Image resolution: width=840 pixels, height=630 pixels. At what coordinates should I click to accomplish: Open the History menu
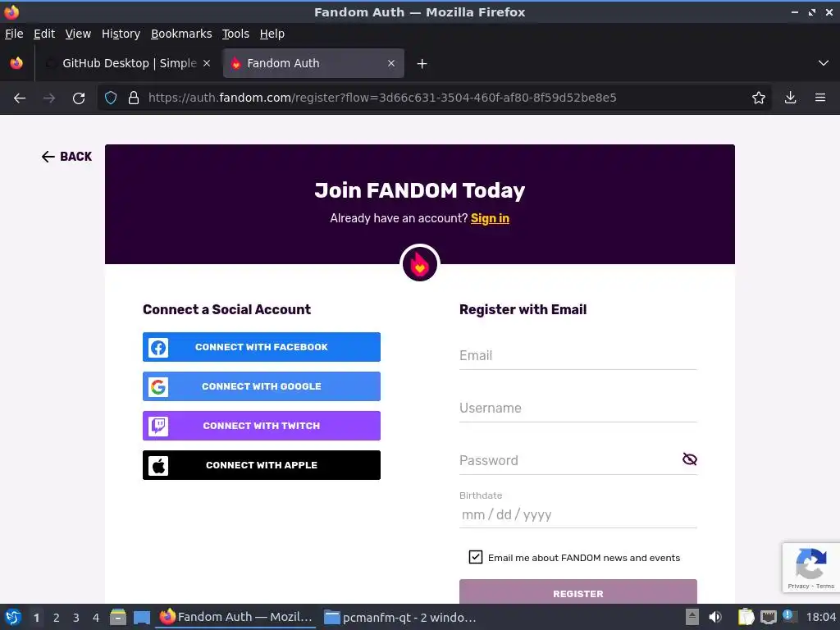tap(121, 34)
